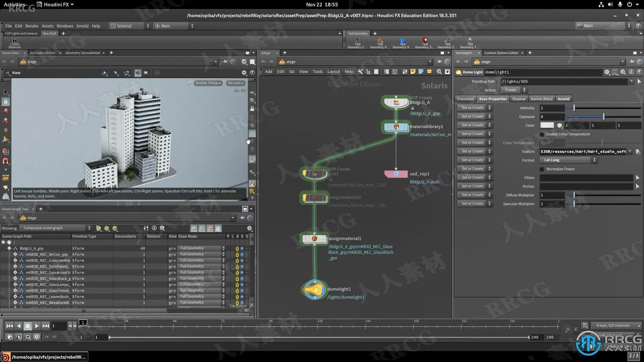Open the Composed scene graph dropdown
This screenshot has width=644, height=362.
tap(55, 228)
